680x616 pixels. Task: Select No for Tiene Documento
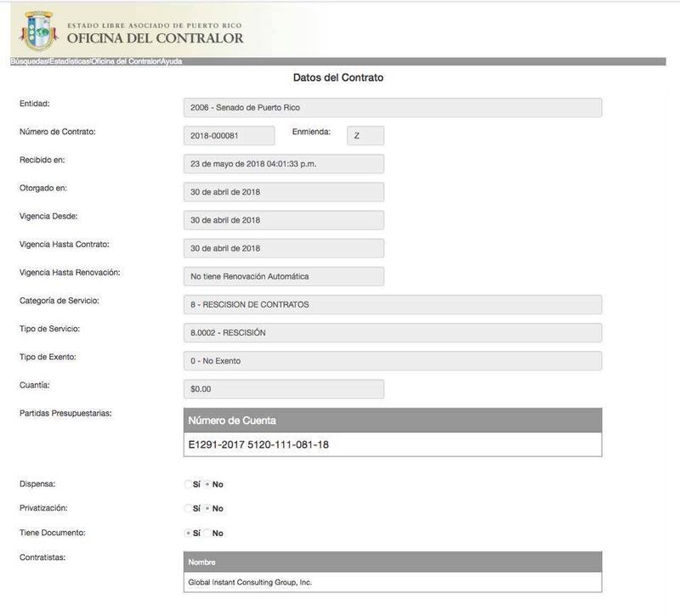click(x=208, y=534)
